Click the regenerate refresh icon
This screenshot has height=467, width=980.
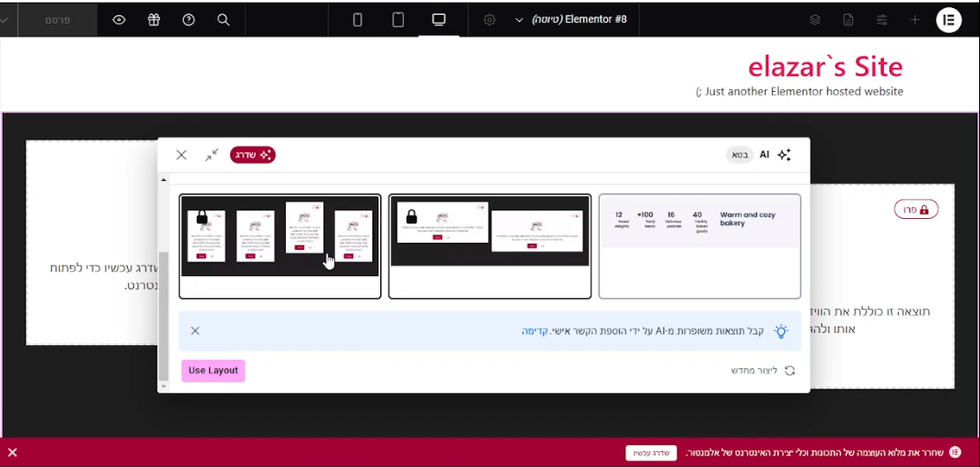pyautogui.click(x=790, y=371)
